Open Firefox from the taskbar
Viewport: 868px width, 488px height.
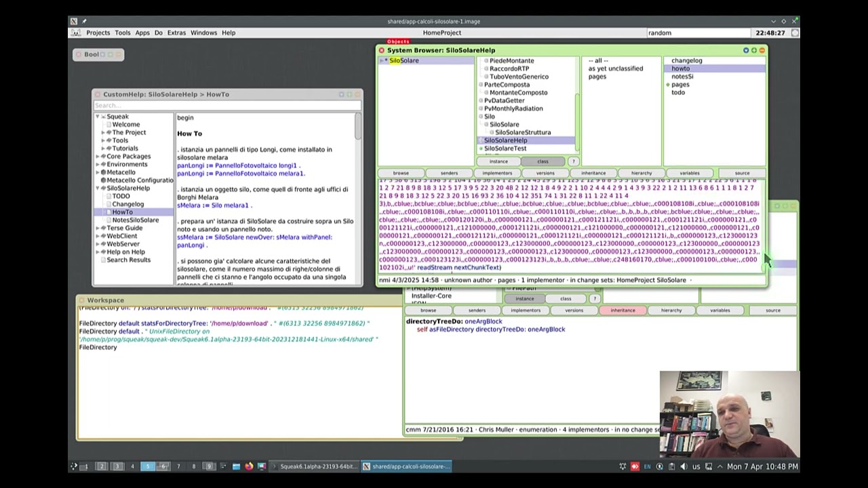(249, 466)
